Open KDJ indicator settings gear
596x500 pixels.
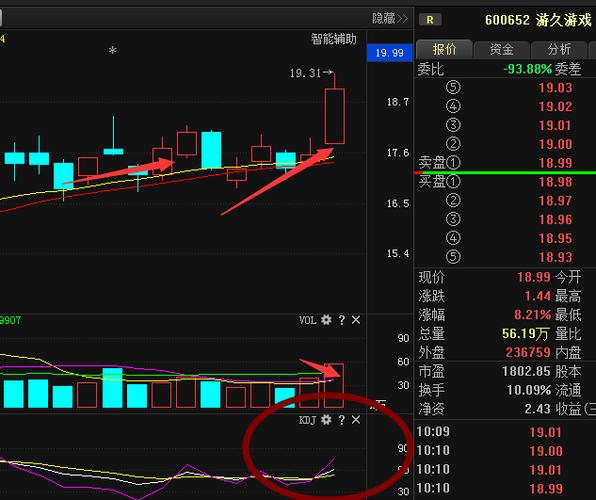[x=326, y=420]
